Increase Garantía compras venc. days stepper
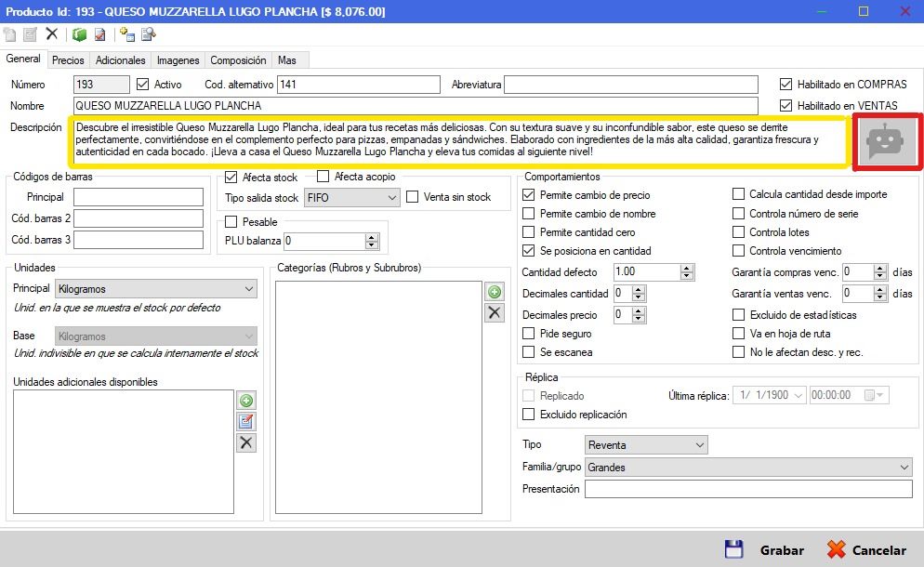 [x=880, y=269]
